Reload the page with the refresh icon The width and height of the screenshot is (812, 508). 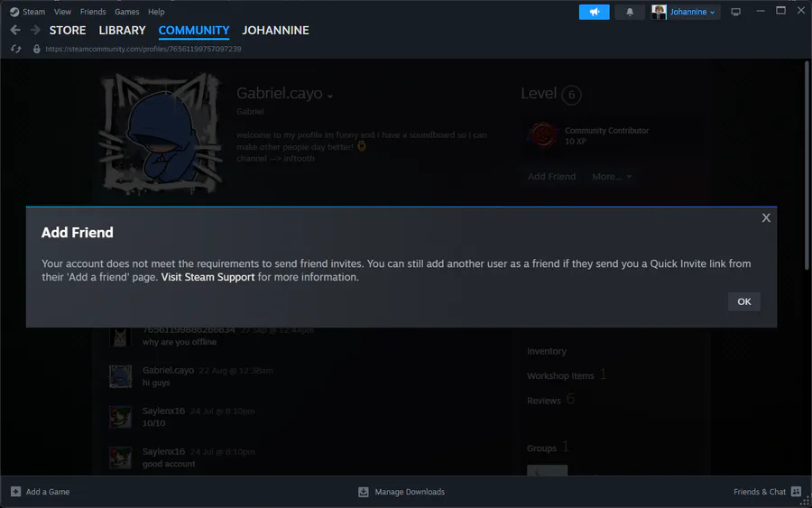point(16,49)
